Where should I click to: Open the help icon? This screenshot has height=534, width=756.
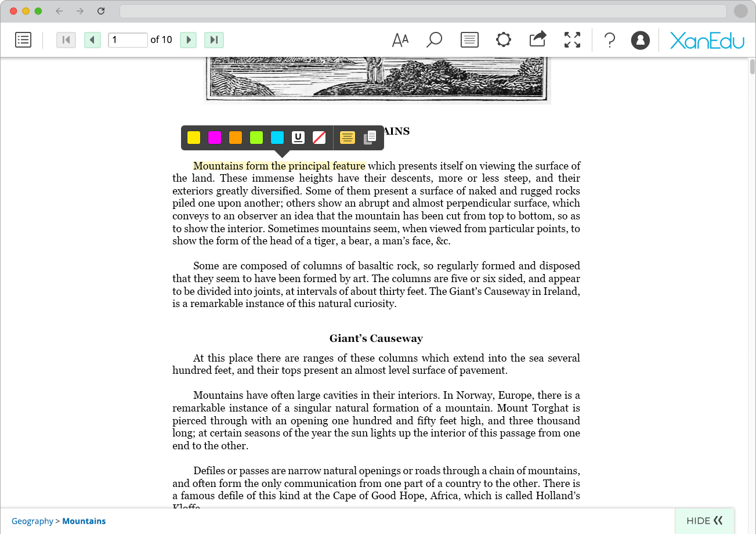pos(609,39)
